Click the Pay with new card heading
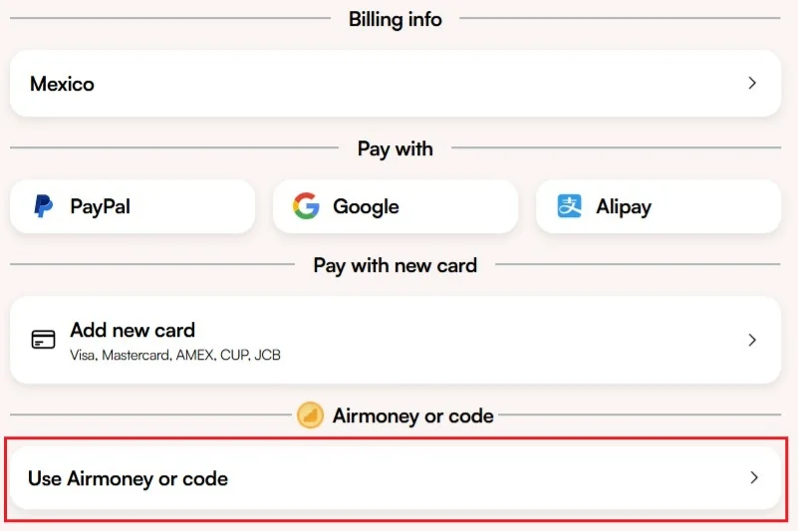The image size is (798, 532). pyautogui.click(x=396, y=265)
